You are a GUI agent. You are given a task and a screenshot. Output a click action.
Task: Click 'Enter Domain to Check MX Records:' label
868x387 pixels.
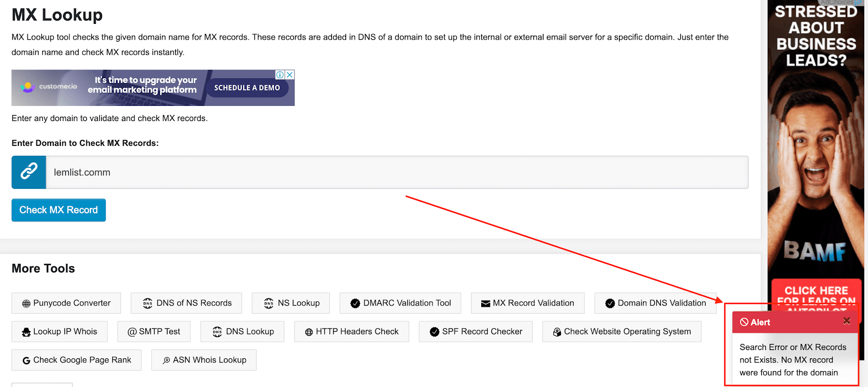coord(85,143)
